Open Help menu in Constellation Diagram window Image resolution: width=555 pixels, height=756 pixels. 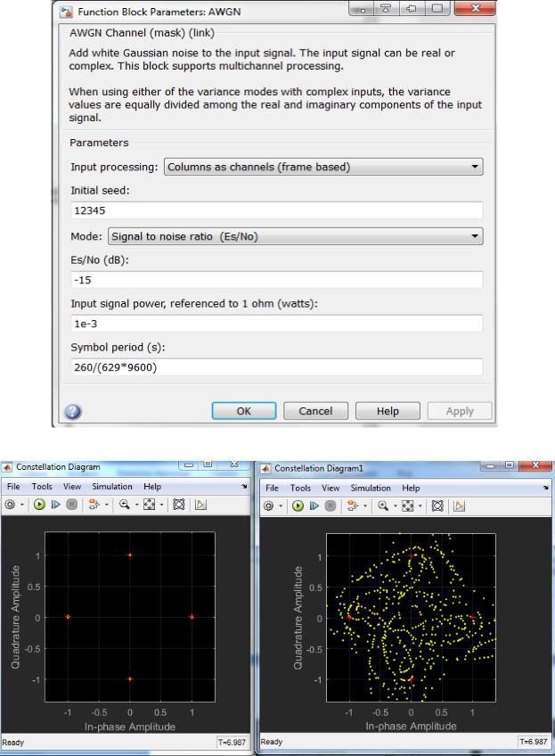(x=152, y=487)
